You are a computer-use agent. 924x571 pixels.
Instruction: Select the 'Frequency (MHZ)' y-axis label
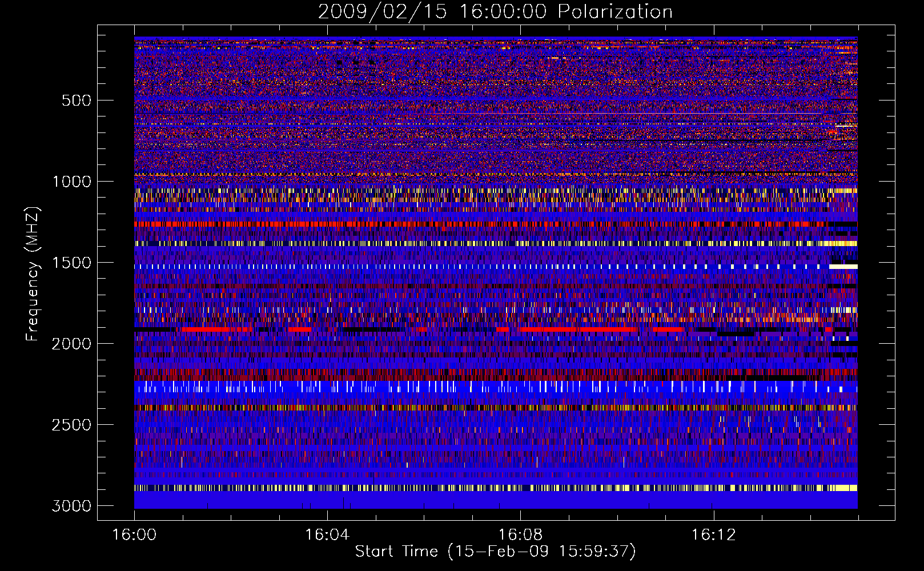(33, 274)
